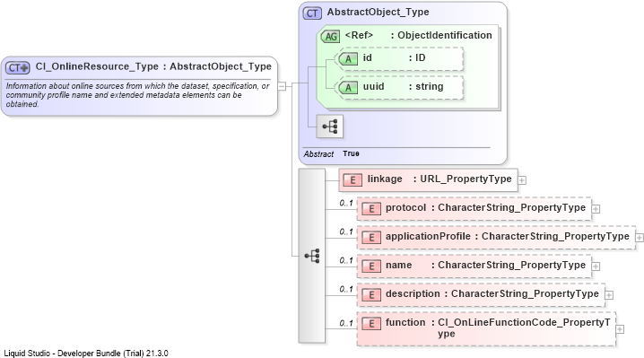Click the E icon of function
The height and width of the screenshot is (358, 644).
[370, 324]
